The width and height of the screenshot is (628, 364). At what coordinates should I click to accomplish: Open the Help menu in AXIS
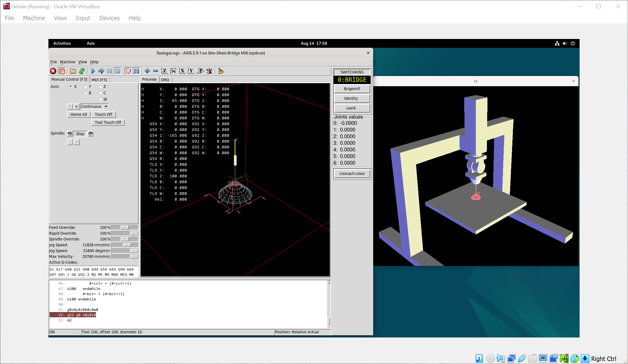(94, 62)
